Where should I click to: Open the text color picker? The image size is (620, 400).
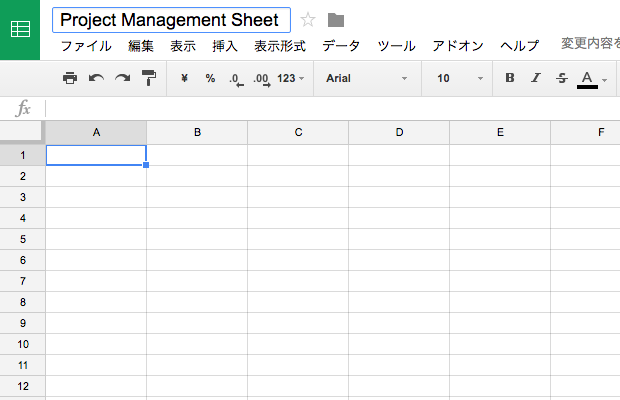tap(588, 78)
